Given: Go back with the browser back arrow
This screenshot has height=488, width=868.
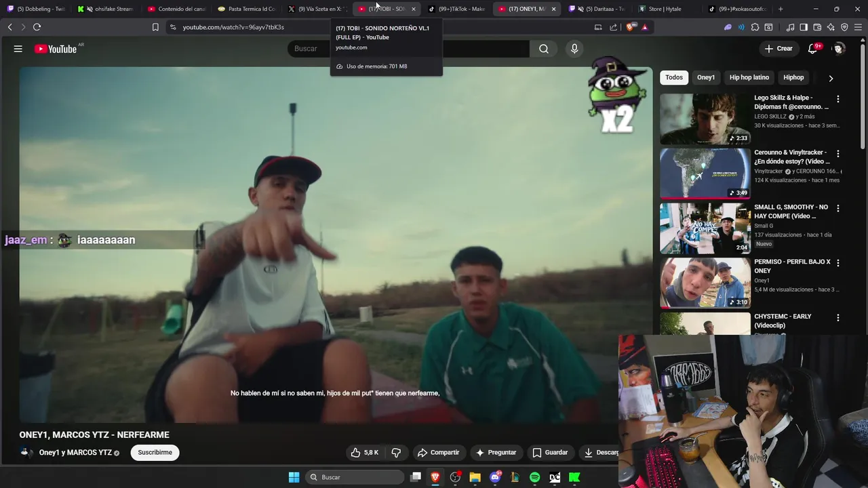Looking at the screenshot, I should pyautogui.click(x=9, y=27).
